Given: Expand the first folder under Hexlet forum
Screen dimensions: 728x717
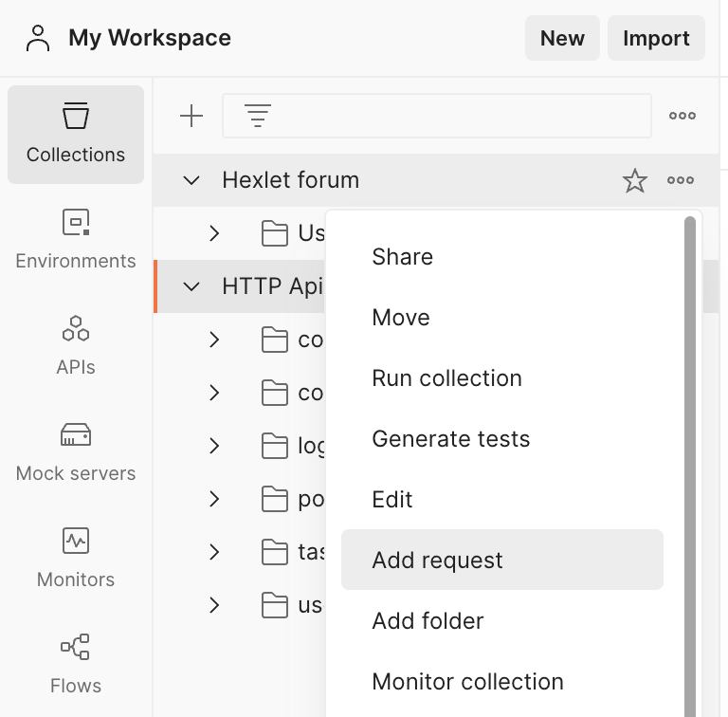Looking at the screenshot, I should click(214, 233).
